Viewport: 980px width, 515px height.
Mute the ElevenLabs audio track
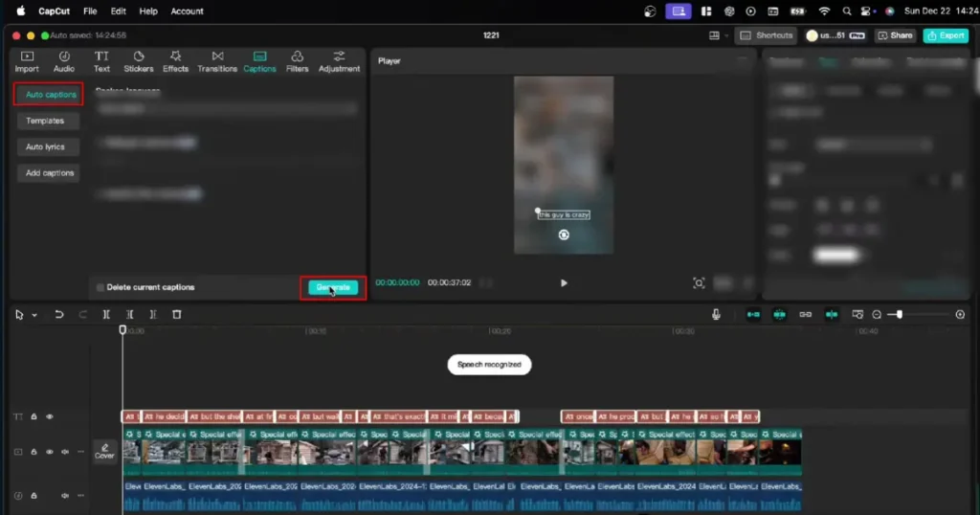click(65, 496)
